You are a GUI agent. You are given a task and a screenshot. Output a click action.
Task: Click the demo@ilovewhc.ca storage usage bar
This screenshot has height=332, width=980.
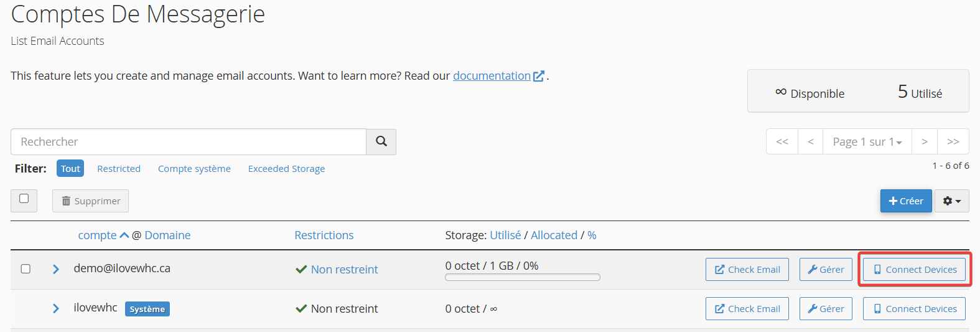(x=523, y=277)
